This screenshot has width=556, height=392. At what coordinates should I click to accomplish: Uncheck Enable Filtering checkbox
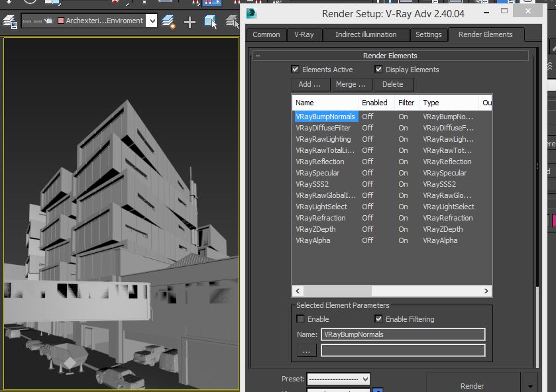(378, 319)
